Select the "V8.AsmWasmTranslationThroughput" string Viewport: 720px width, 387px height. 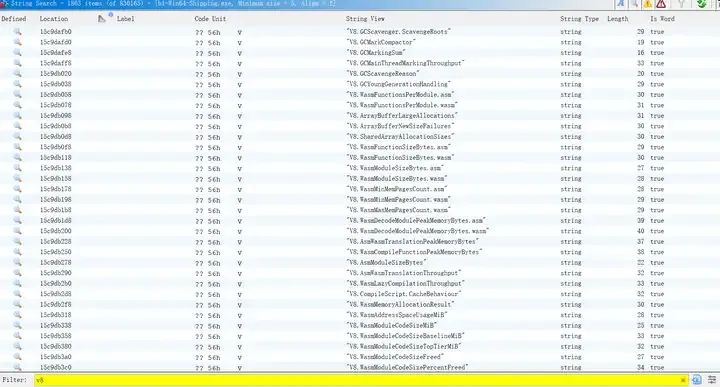click(404, 273)
